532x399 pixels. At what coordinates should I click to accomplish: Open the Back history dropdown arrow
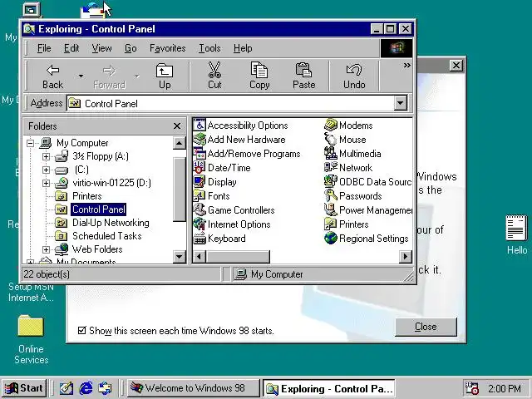click(x=81, y=76)
